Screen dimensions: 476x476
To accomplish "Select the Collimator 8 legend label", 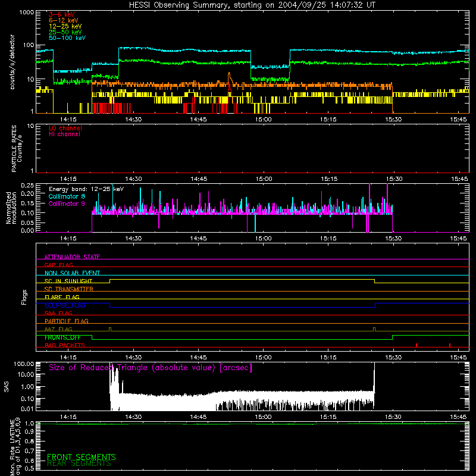I will (x=67, y=196).
